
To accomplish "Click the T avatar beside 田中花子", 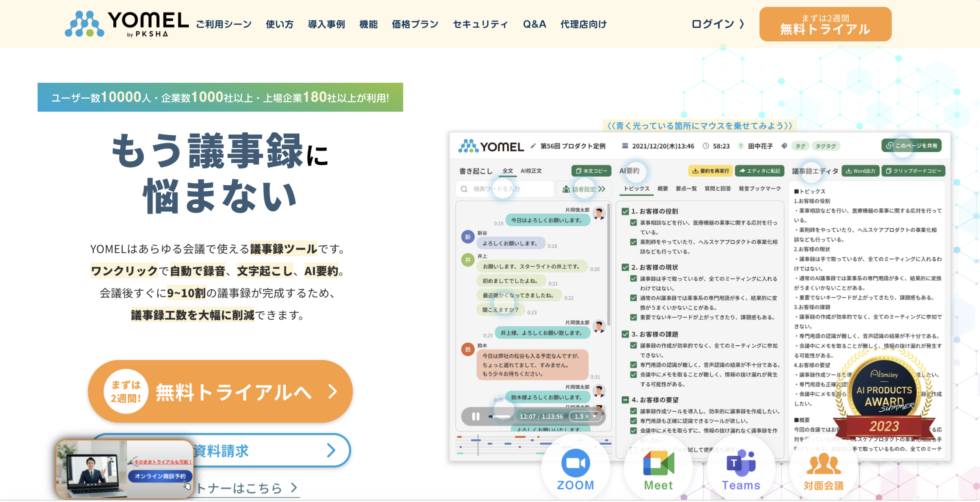I will pos(741,146).
